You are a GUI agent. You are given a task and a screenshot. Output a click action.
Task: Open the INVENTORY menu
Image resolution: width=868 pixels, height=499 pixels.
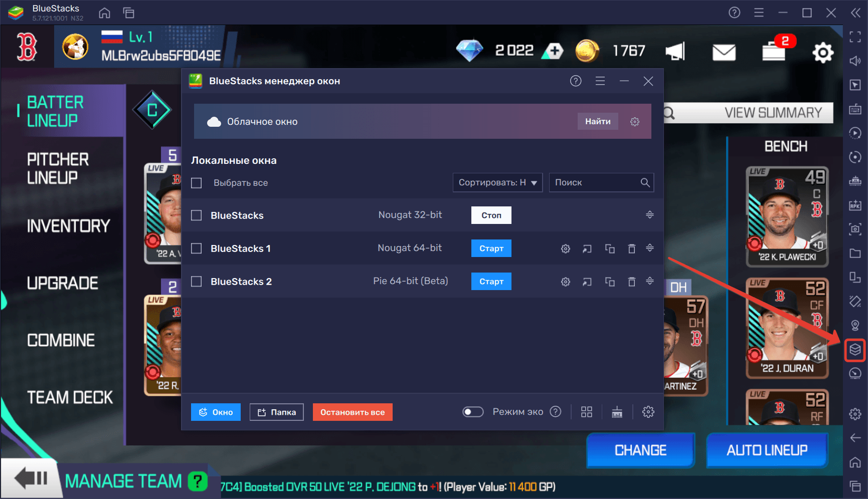(68, 226)
